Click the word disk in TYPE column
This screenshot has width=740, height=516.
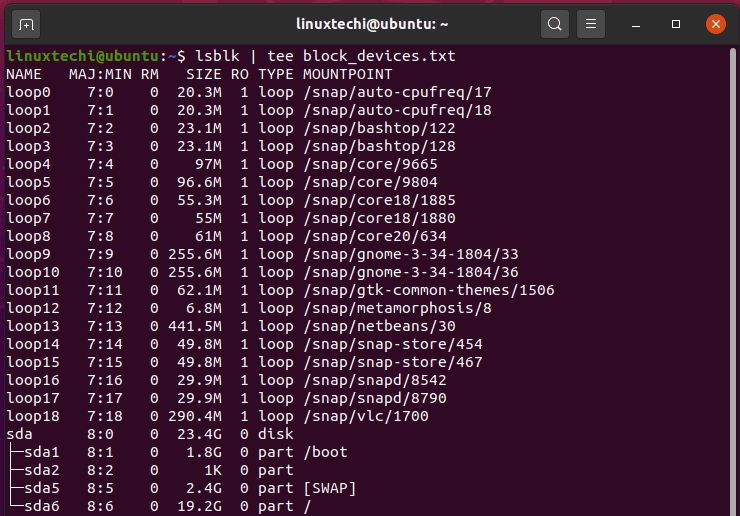point(276,434)
